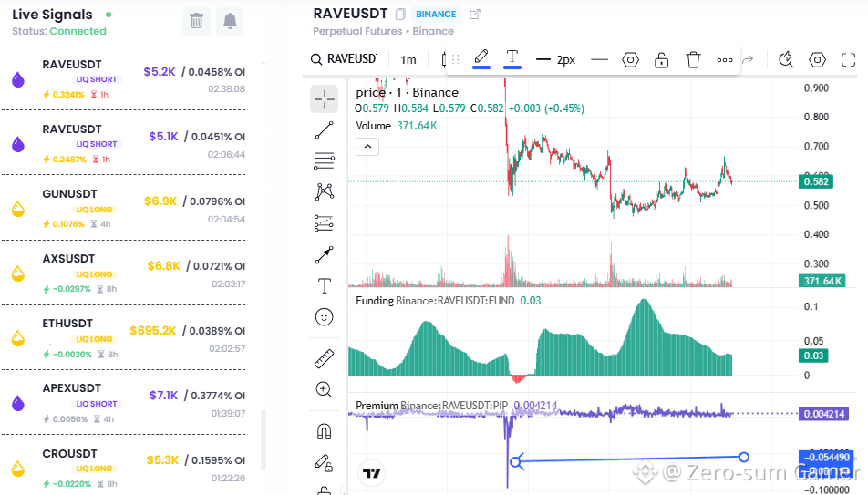The height and width of the screenshot is (495, 868).
Task: Open the RAVEUSDT $5.1K short signal
Action: [x=123, y=143]
